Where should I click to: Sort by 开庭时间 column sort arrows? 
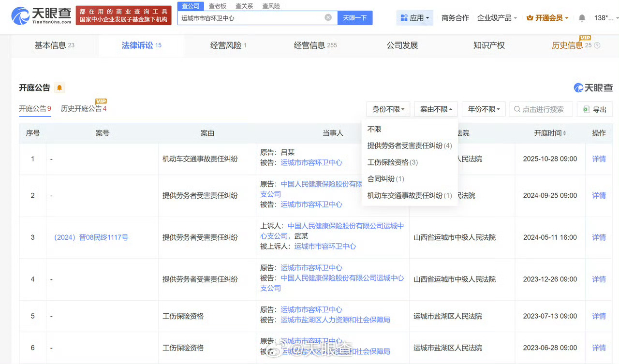click(564, 133)
